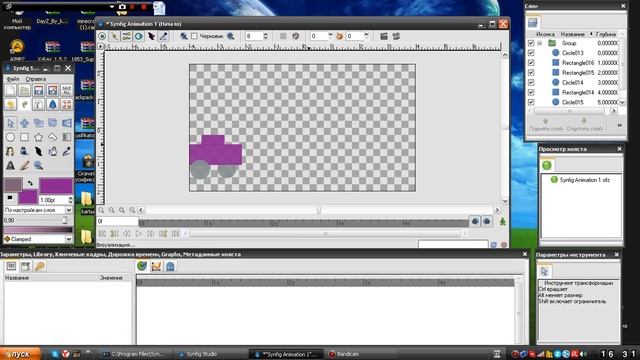
Task: Toggle visibility of Rectangle016 layer
Action: pyautogui.click(x=531, y=63)
